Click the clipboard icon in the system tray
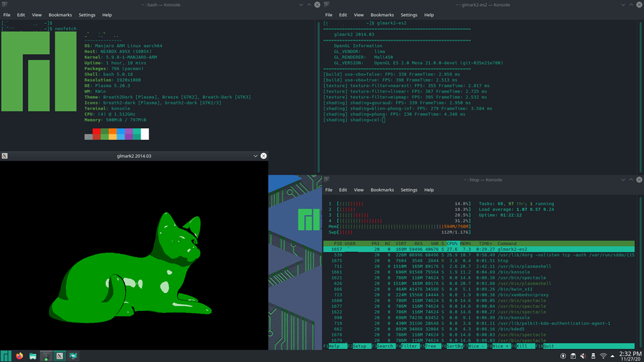 click(x=573, y=356)
